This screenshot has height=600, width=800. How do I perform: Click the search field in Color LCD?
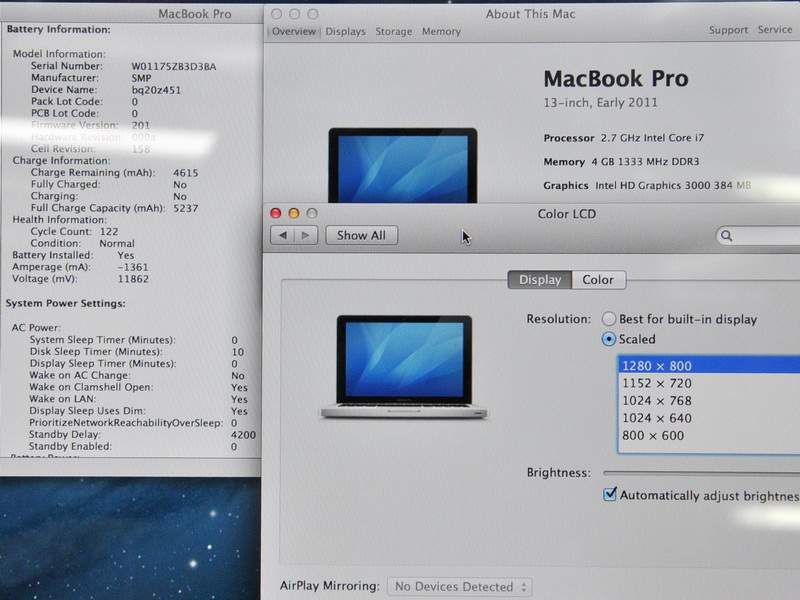(758, 236)
